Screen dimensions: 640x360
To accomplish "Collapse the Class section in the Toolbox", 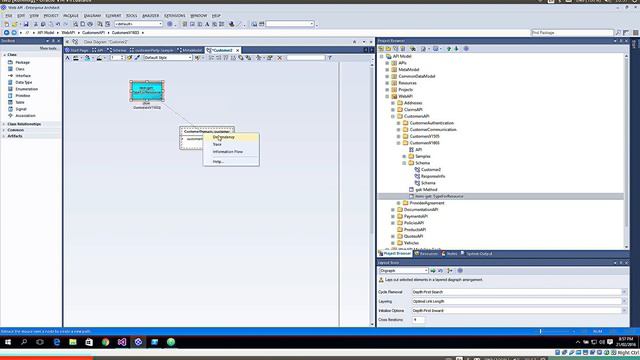I will 4,55.
